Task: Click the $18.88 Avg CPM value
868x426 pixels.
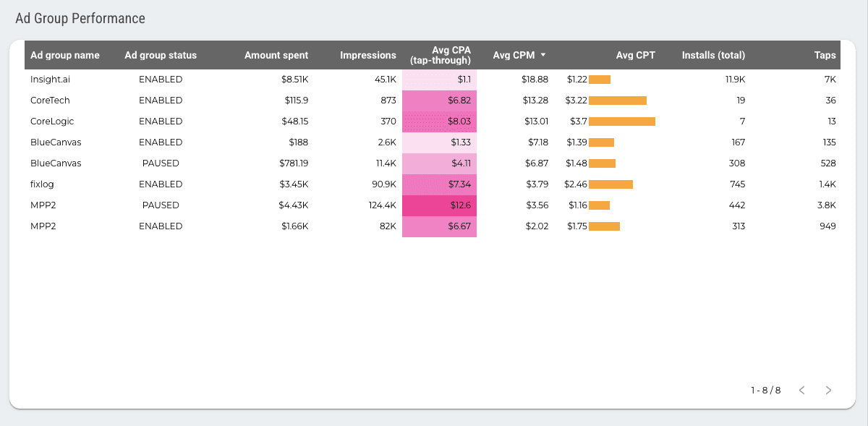Action: click(535, 79)
